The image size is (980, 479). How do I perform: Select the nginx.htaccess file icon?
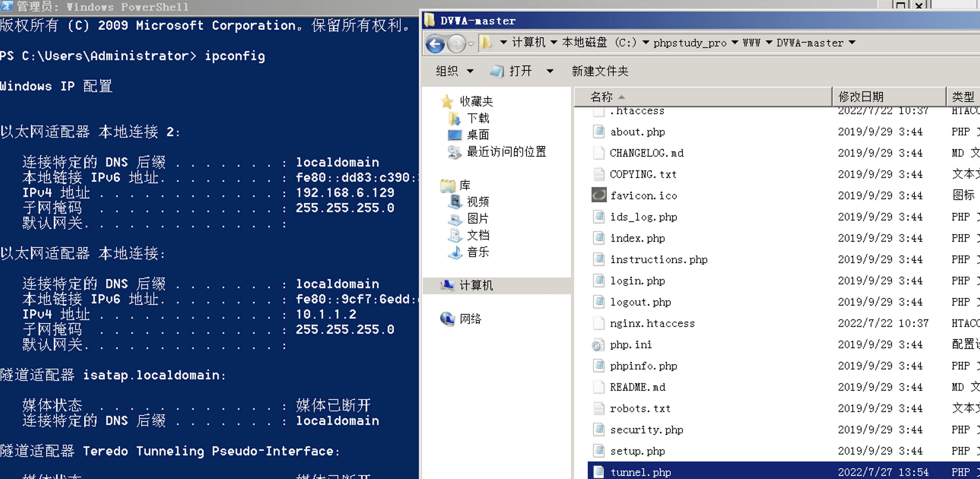coord(598,323)
